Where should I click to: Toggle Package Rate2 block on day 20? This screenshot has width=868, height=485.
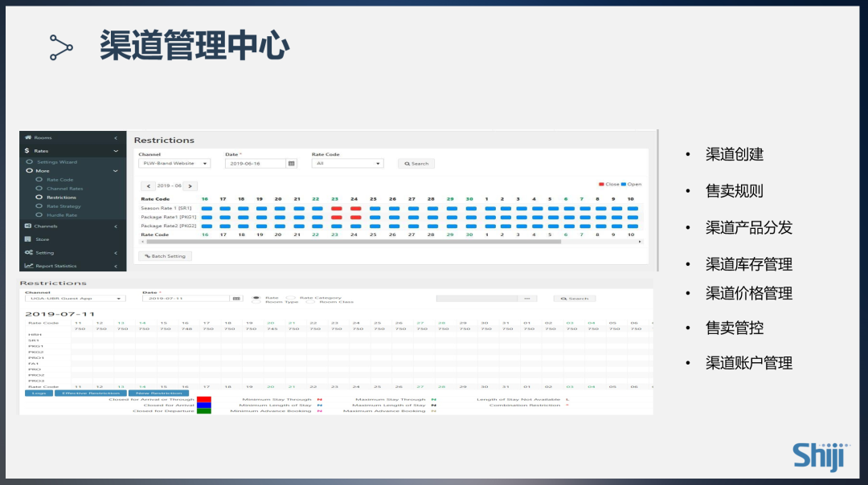click(280, 226)
